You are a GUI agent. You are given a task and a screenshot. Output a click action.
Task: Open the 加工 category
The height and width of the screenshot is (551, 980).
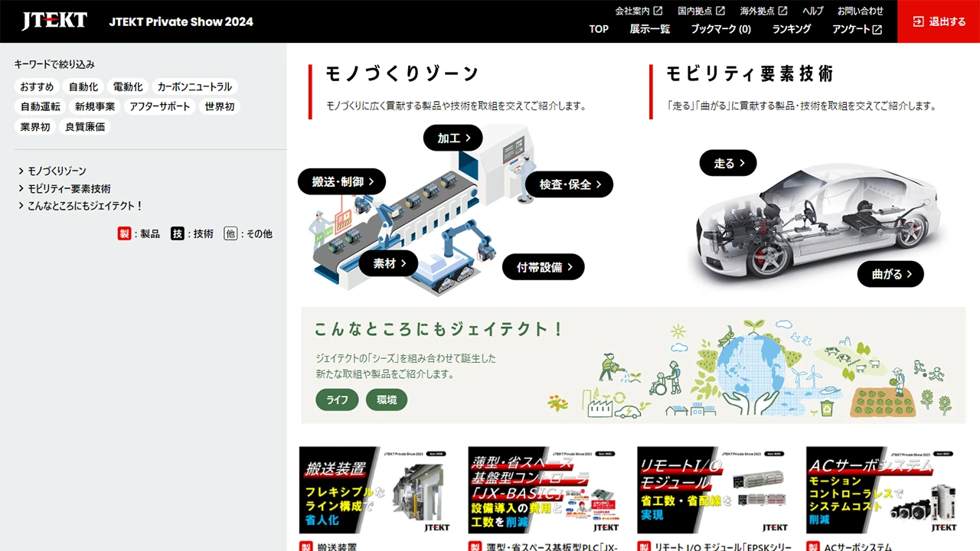[x=452, y=138]
